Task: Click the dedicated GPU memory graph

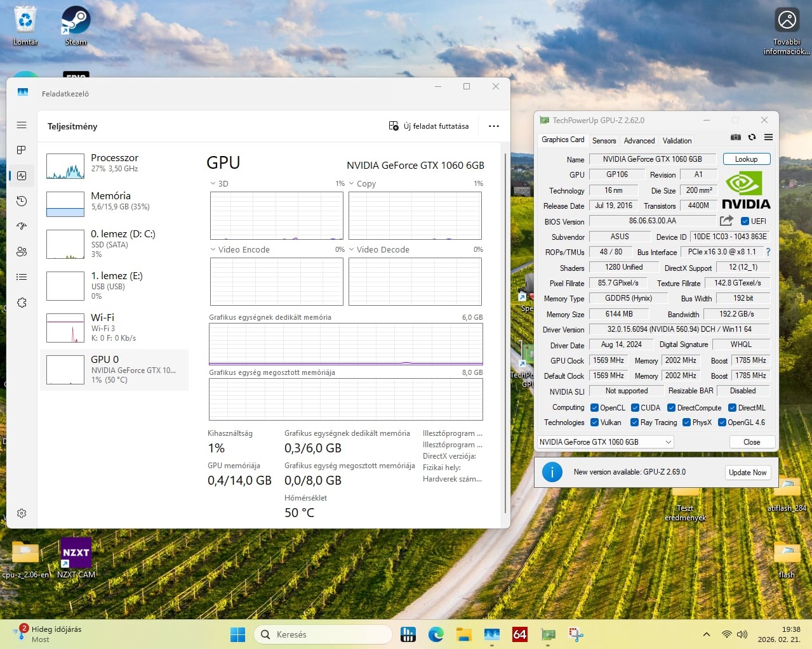Action: click(x=345, y=344)
